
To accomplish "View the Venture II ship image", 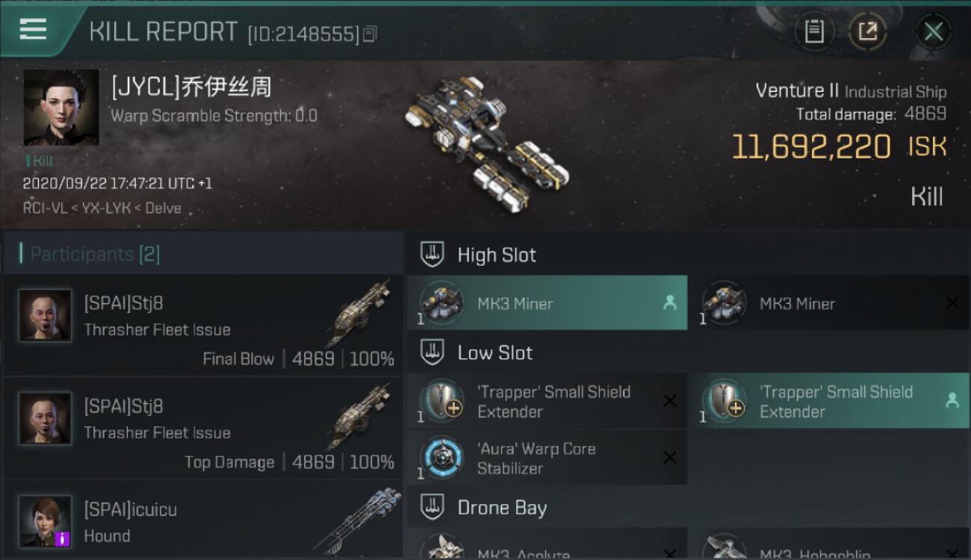I will pyautogui.click(x=485, y=142).
